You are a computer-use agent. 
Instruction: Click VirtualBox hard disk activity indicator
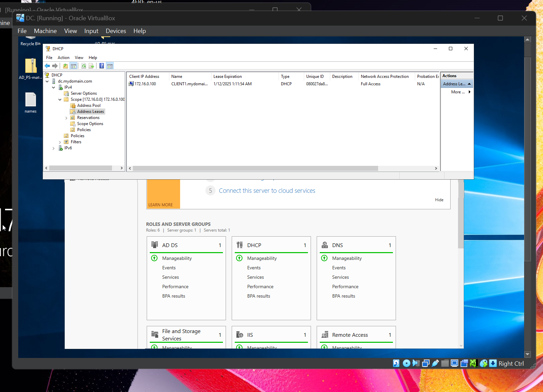pyautogui.click(x=396, y=363)
